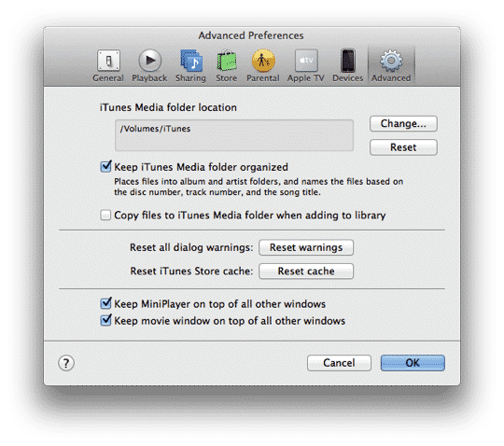This screenshot has height=446, width=504.
Task: Select the Devices iPhone icon
Action: click(x=348, y=61)
